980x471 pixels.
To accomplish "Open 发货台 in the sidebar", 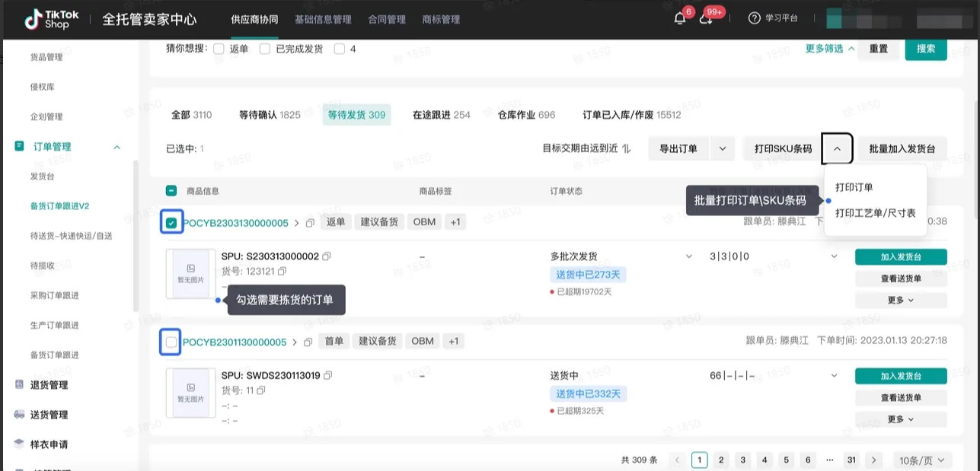I will pos(42,176).
